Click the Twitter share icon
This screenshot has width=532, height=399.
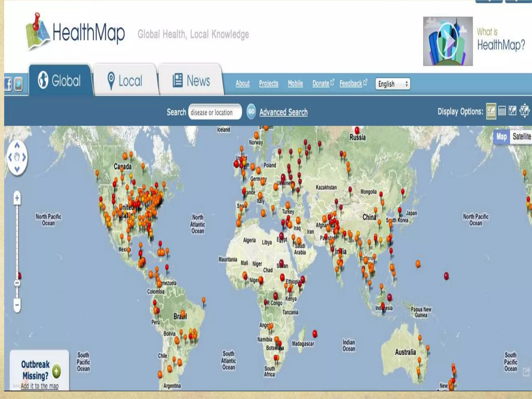click(18, 84)
